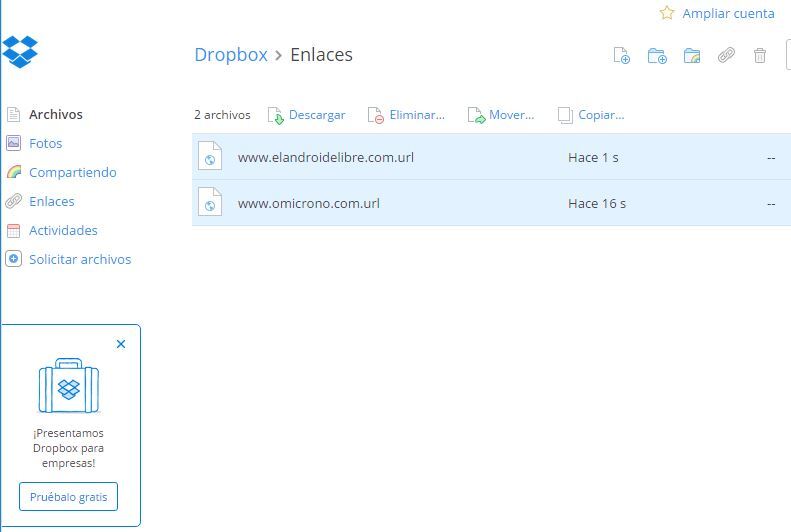Navigate to Dropbox root breadcrumb
Screen dimensions: 791x532
point(231,54)
